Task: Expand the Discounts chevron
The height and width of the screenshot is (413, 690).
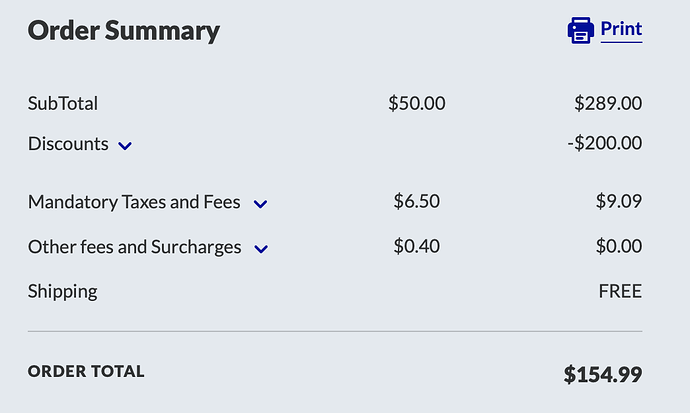Action: click(x=125, y=146)
